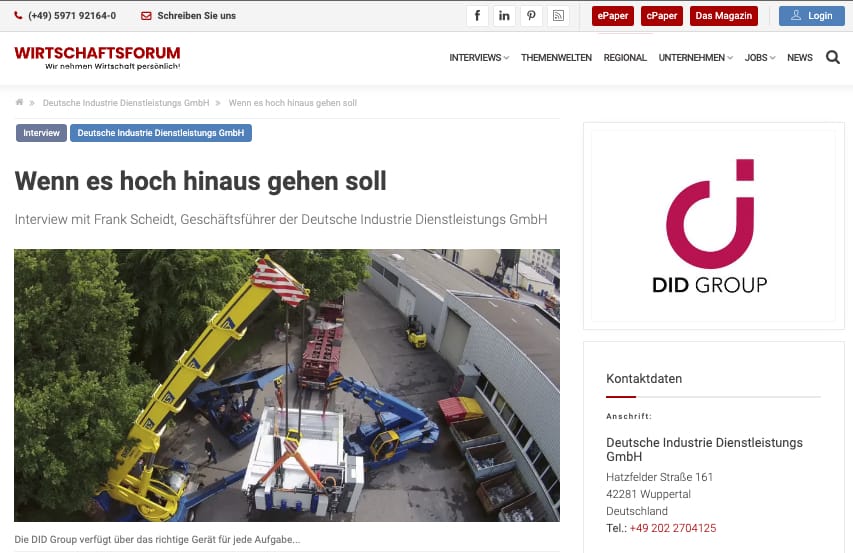Open the search magnifier icon
This screenshot has width=853, height=553.
832,58
